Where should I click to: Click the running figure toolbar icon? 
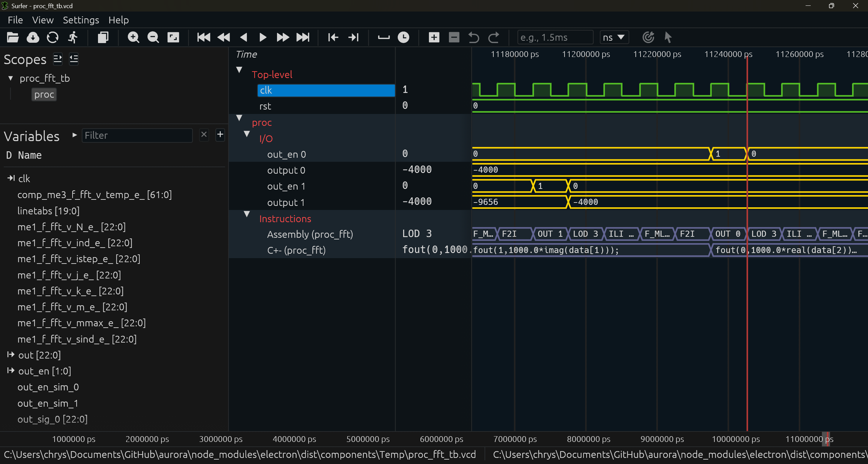[x=73, y=37]
